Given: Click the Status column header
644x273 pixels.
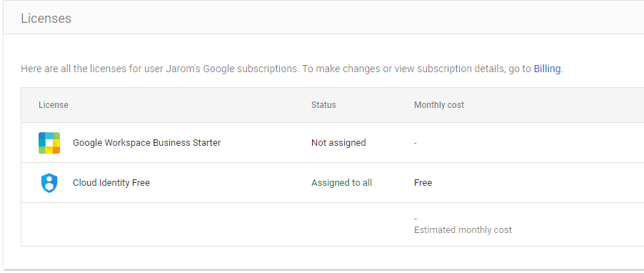Looking at the screenshot, I should pyautogui.click(x=323, y=105).
